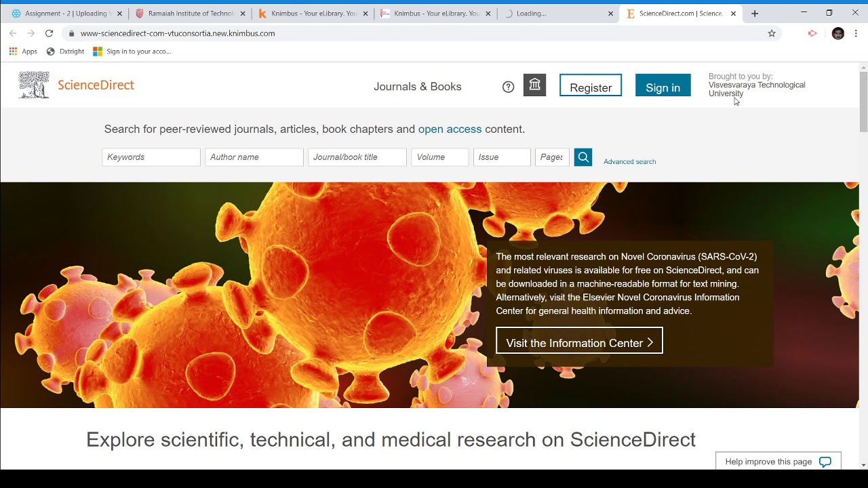Focus the Pages field

552,157
